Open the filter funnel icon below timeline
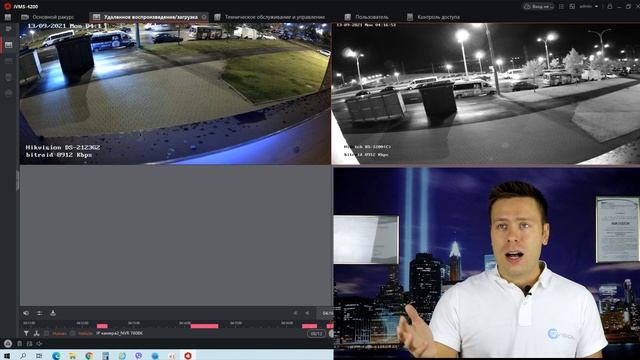 point(26,333)
